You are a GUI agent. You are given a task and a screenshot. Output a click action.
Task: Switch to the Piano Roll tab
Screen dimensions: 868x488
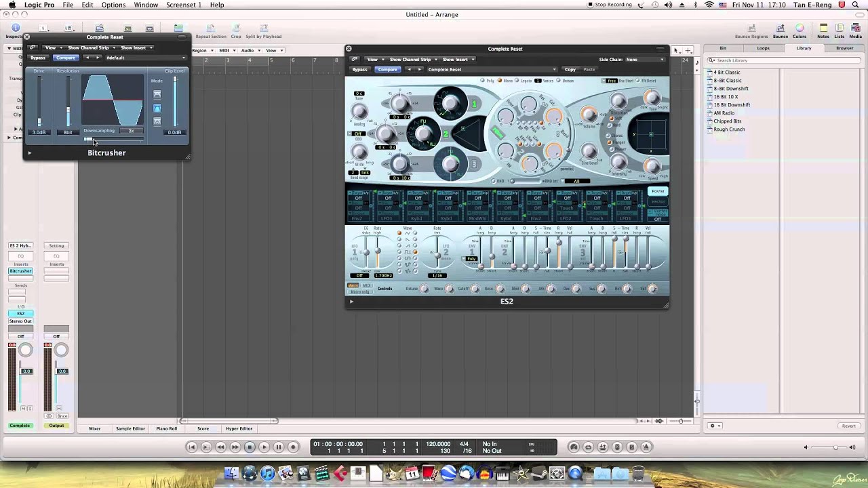click(166, 428)
